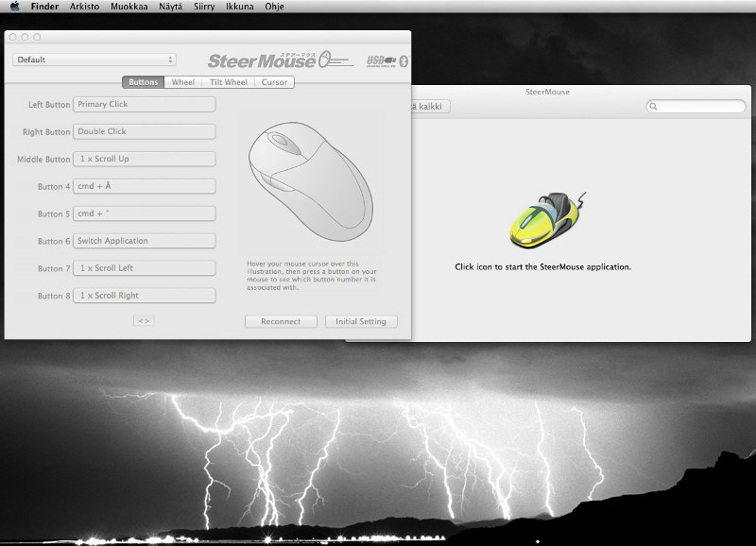This screenshot has height=546, width=756.
Task: Click the "Button 6" label
Action: [54, 242]
